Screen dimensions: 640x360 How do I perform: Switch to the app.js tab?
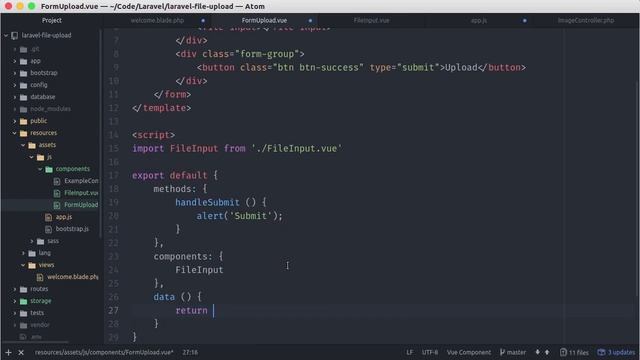coord(479,20)
